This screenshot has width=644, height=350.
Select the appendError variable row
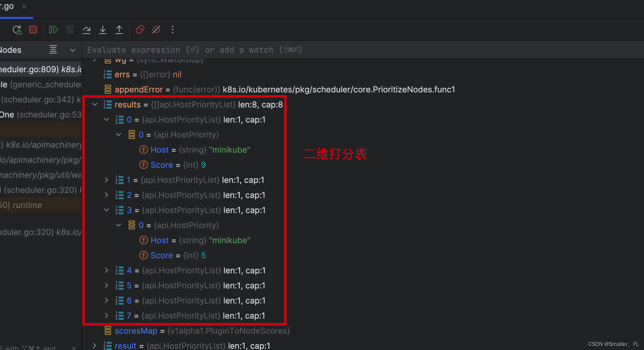pyautogui.click(x=363, y=90)
